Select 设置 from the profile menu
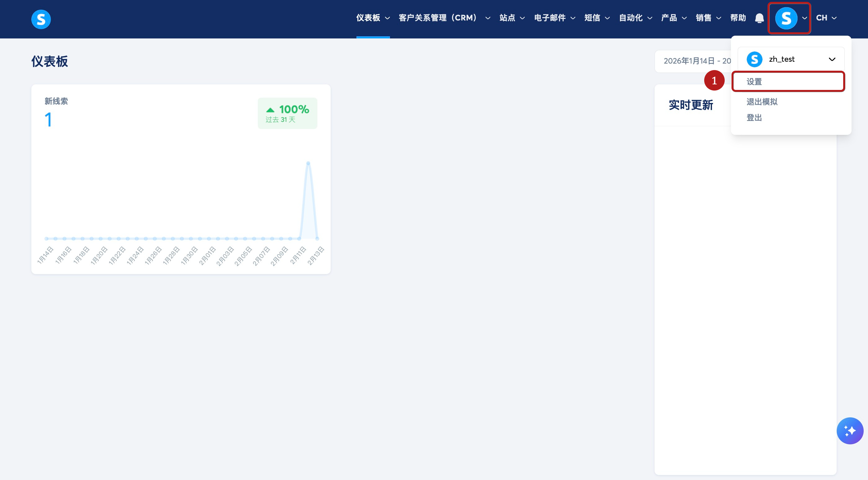Viewport: 868px width, 480px height. tap(754, 82)
